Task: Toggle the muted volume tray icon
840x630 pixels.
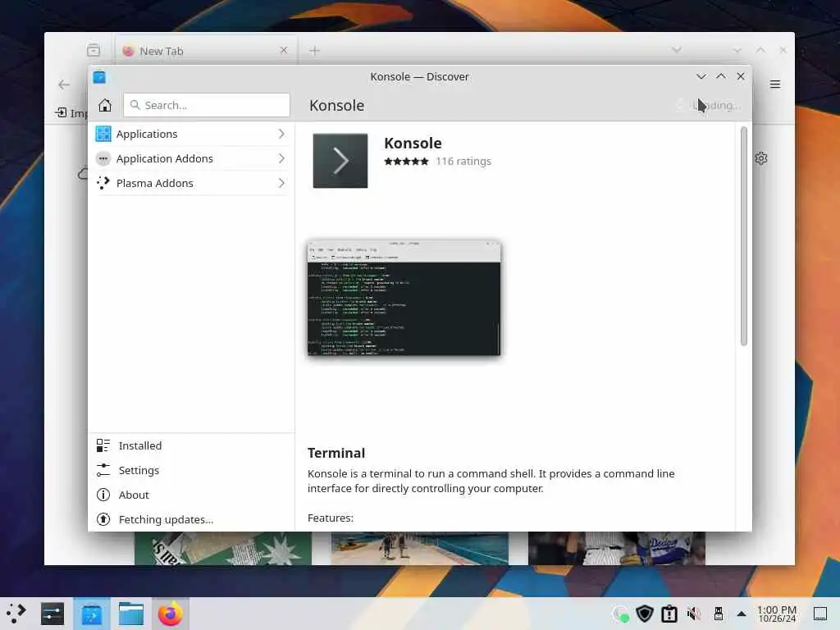Action: click(694, 614)
